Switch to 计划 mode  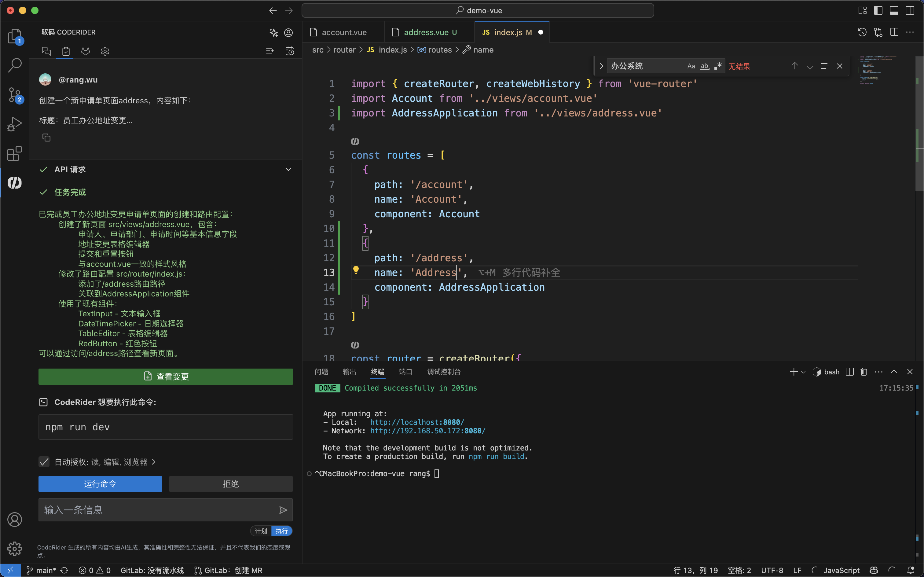(x=261, y=531)
